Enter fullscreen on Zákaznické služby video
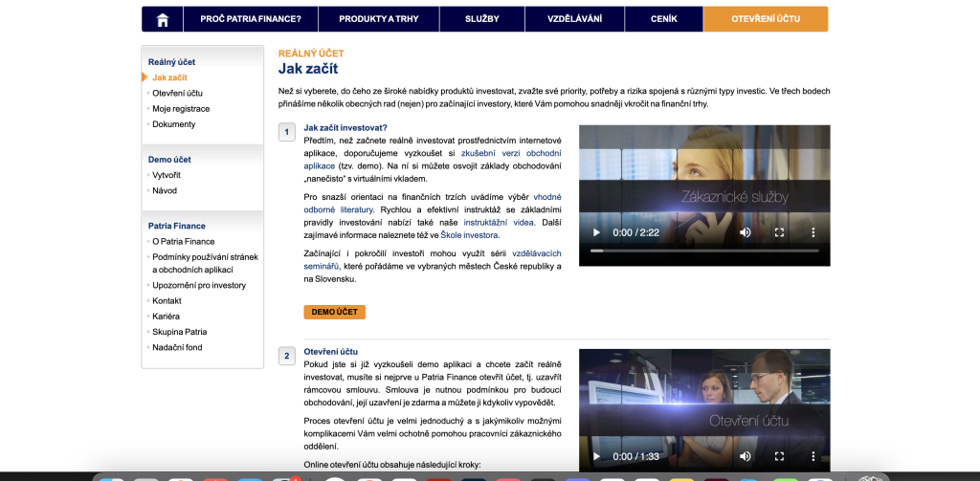 click(x=779, y=232)
